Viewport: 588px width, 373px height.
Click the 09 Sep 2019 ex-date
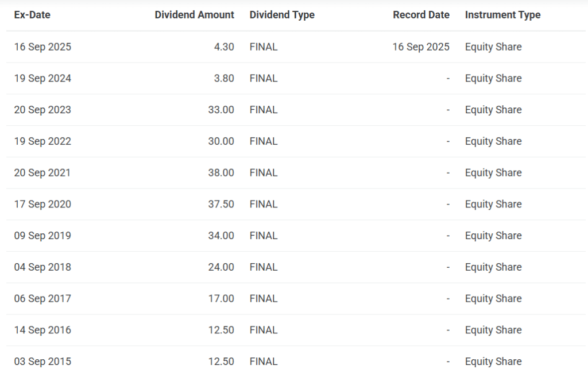42,236
